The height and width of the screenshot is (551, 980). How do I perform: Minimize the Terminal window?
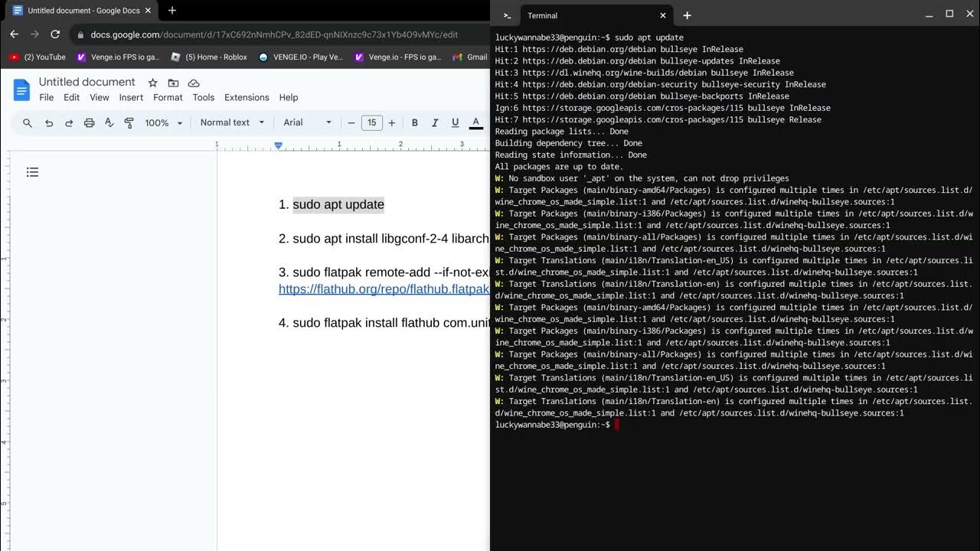(x=929, y=15)
